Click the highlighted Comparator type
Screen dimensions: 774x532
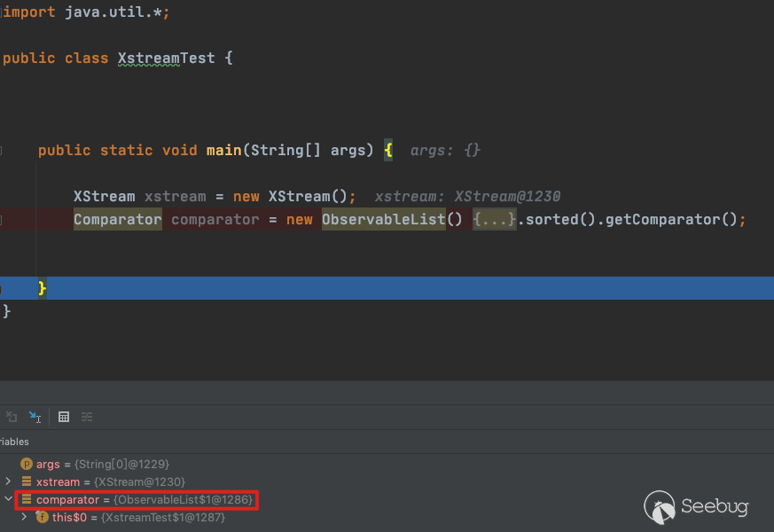point(118,219)
